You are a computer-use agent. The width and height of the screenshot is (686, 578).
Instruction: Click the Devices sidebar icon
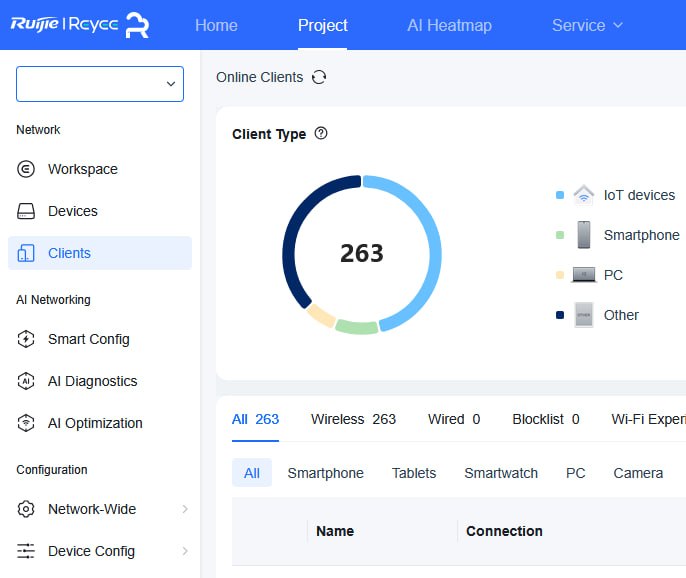coord(26,211)
